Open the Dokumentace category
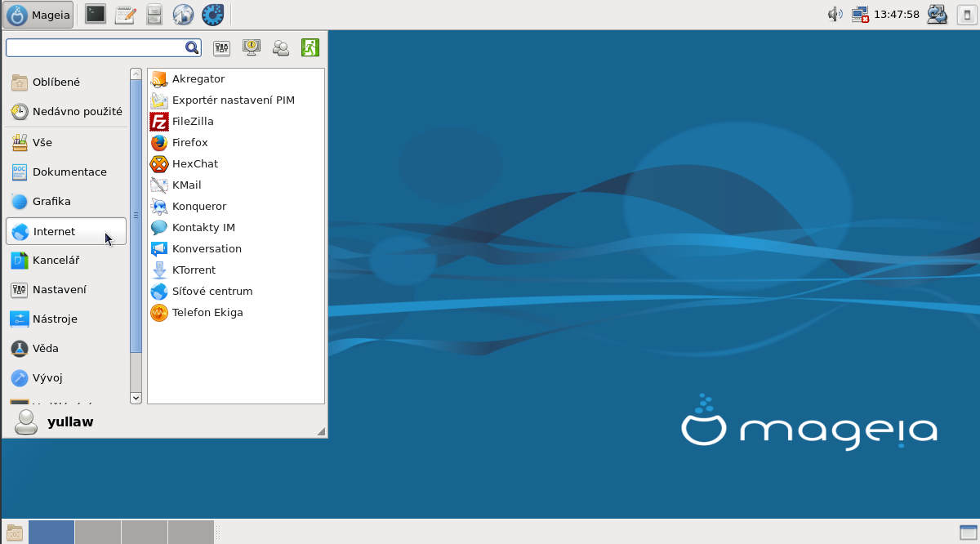 click(66, 172)
